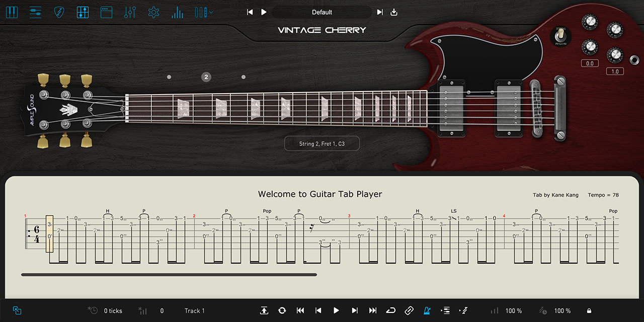Open the Track 1 selector
The image size is (644, 322).
(x=195, y=311)
